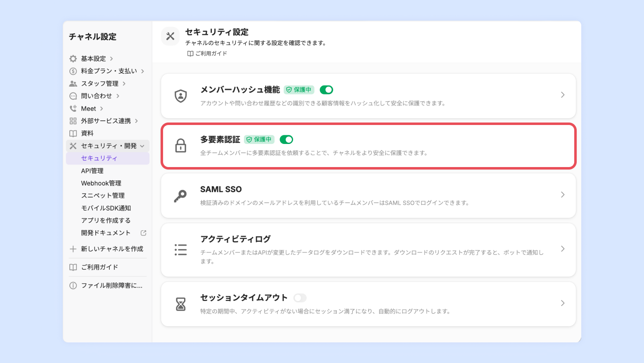Enable the セッションタイムアウト toggle
Image resolution: width=644 pixels, height=363 pixels.
[300, 298]
